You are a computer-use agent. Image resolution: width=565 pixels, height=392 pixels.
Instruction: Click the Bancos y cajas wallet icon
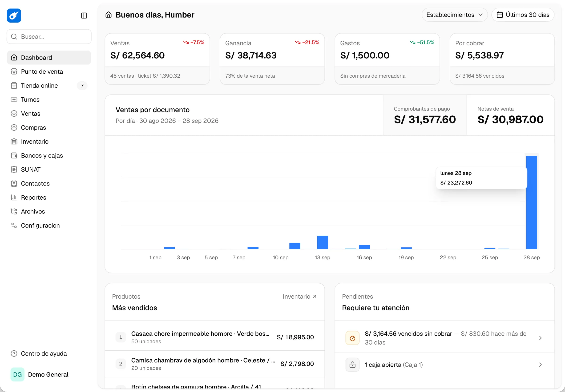point(14,155)
